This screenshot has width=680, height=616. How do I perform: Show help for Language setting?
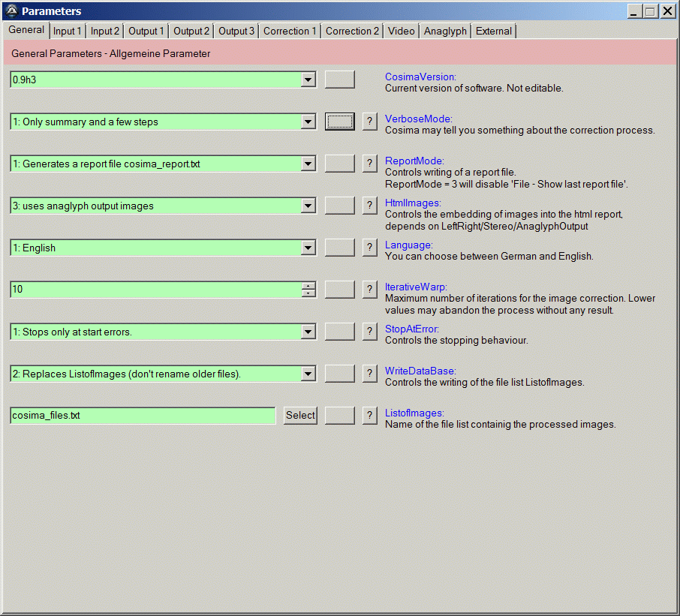(x=369, y=248)
